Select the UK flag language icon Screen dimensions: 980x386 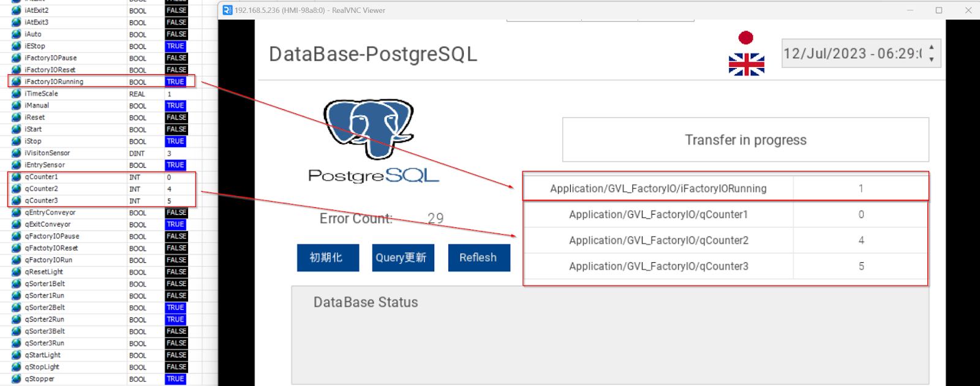coord(746,64)
